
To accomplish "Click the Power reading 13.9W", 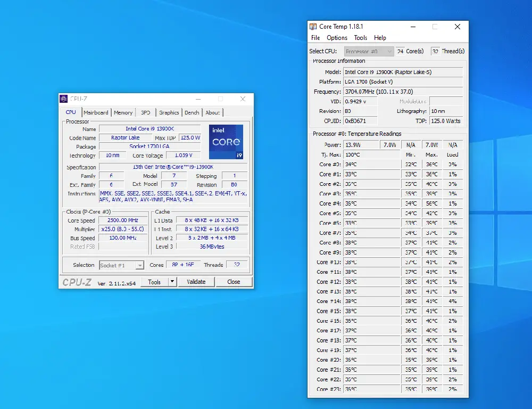I will [x=361, y=145].
